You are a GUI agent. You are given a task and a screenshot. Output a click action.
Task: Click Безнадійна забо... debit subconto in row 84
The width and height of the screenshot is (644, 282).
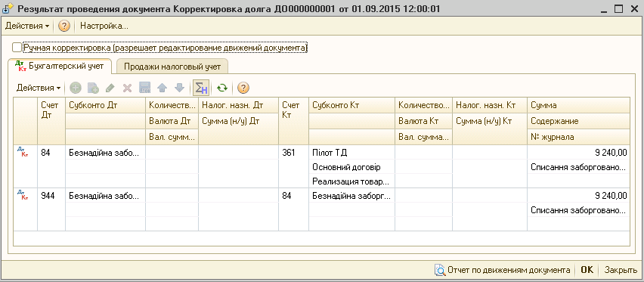click(106, 153)
